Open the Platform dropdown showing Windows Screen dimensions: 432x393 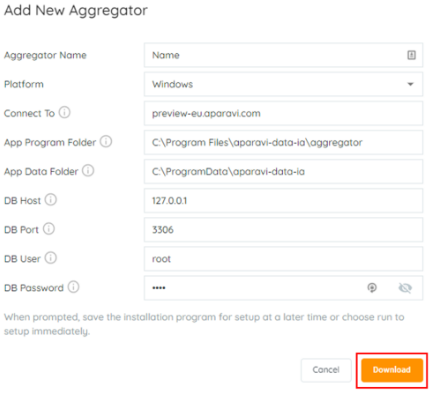[283, 84]
